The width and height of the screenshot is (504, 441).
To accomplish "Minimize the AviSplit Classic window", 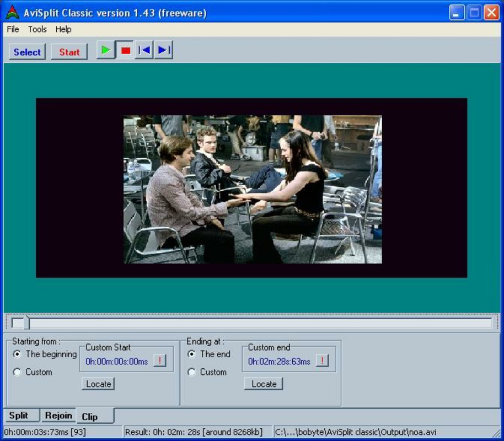I will pos(457,13).
